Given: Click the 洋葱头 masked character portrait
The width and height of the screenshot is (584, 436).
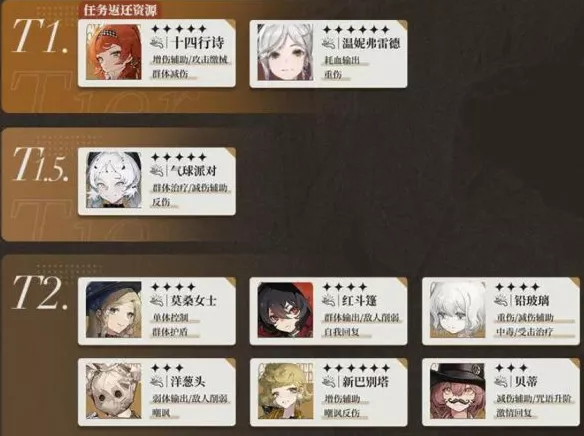Looking at the screenshot, I should coord(114,391).
